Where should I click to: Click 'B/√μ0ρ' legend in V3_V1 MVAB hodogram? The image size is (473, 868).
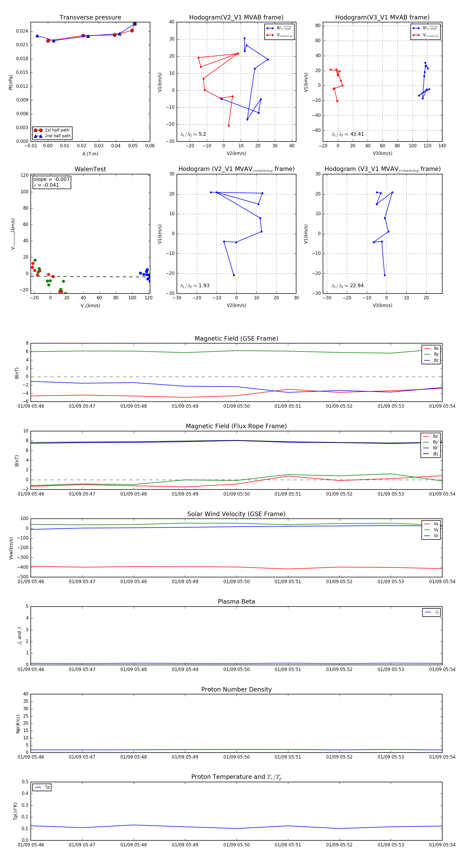[425, 28]
